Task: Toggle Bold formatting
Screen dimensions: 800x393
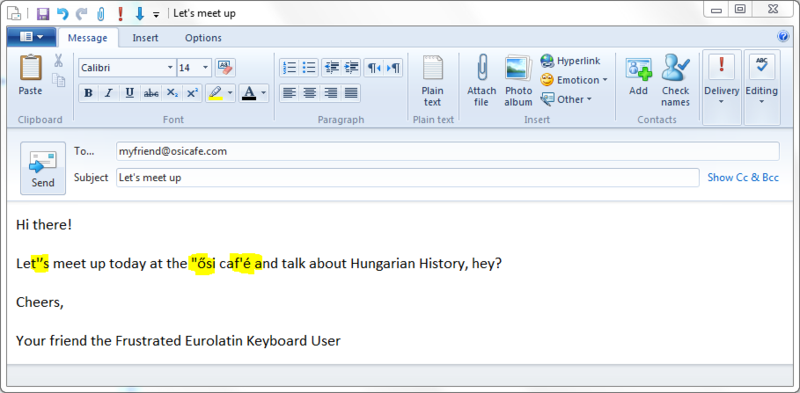Action: [x=88, y=93]
